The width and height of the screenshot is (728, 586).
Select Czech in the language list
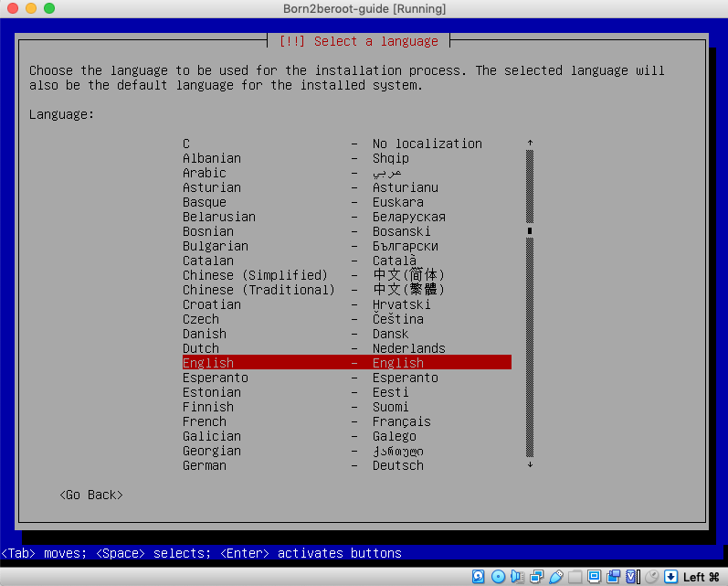click(347, 319)
